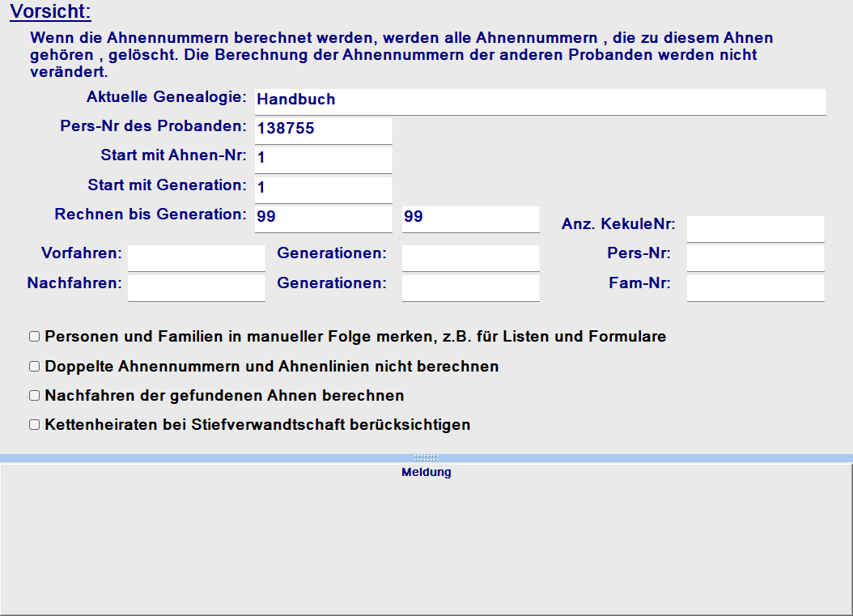Focus the 'Start mit Generation' field
This screenshot has height=616, width=853.
[323, 189]
